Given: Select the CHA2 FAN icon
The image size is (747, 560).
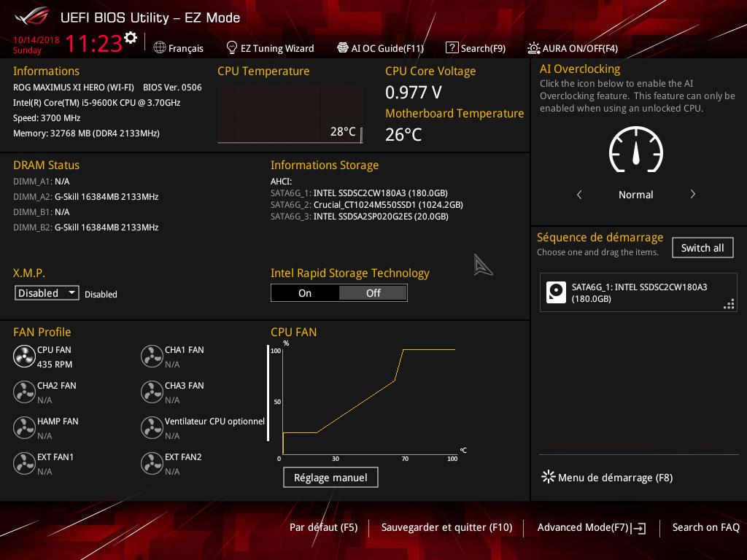Looking at the screenshot, I should click(24, 392).
